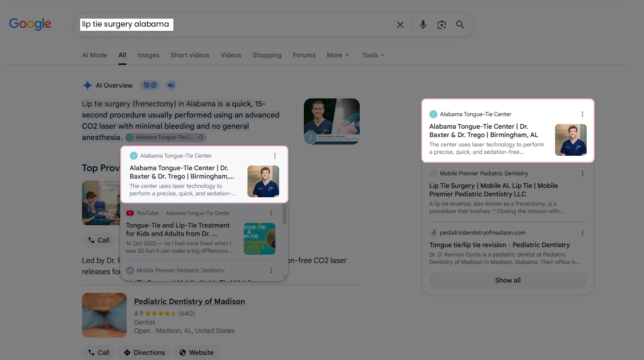Click the magnifying glass search icon
644x360 pixels.
coord(460,25)
